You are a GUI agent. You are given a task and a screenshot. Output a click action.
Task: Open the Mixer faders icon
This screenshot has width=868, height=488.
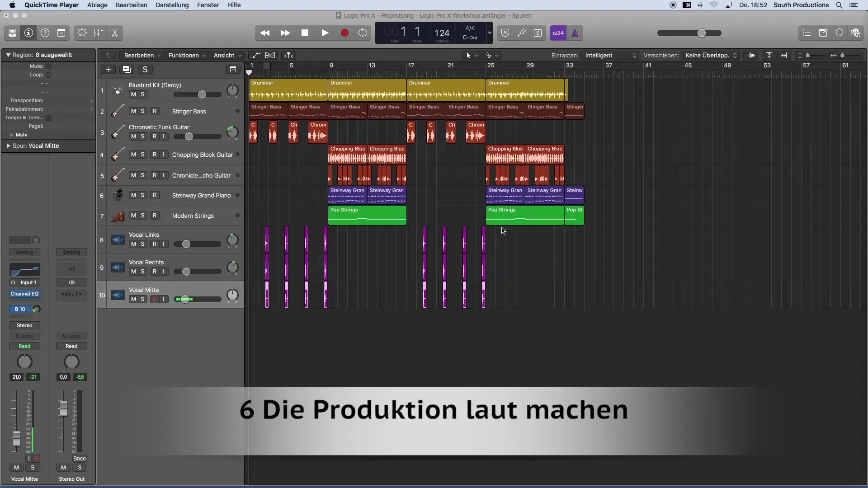point(98,33)
